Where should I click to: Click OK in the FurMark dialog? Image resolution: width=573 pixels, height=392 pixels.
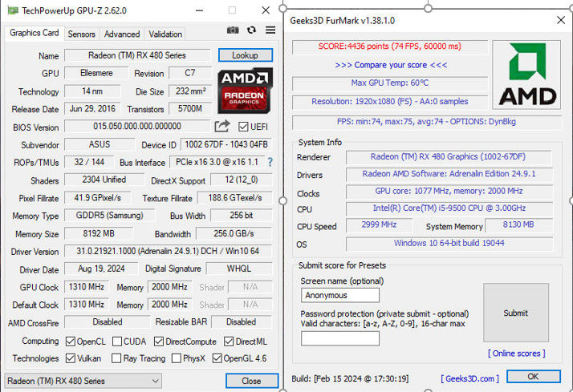(x=533, y=376)
